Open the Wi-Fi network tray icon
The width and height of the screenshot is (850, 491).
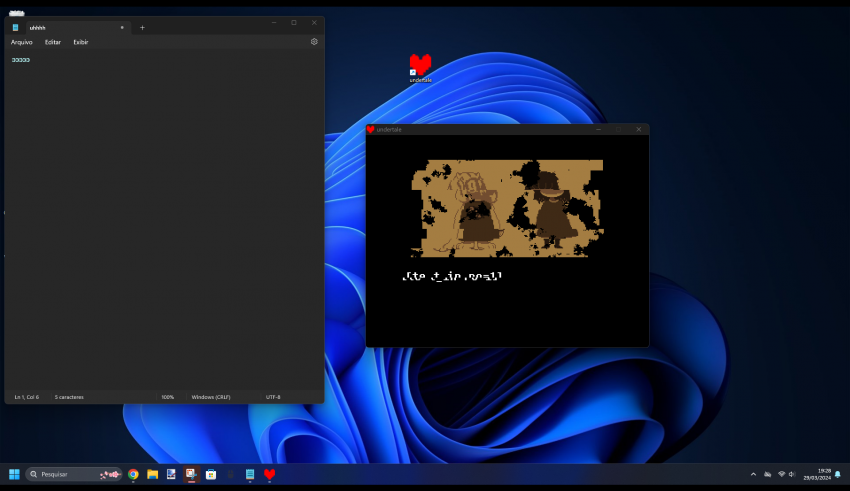click(781, 474)
